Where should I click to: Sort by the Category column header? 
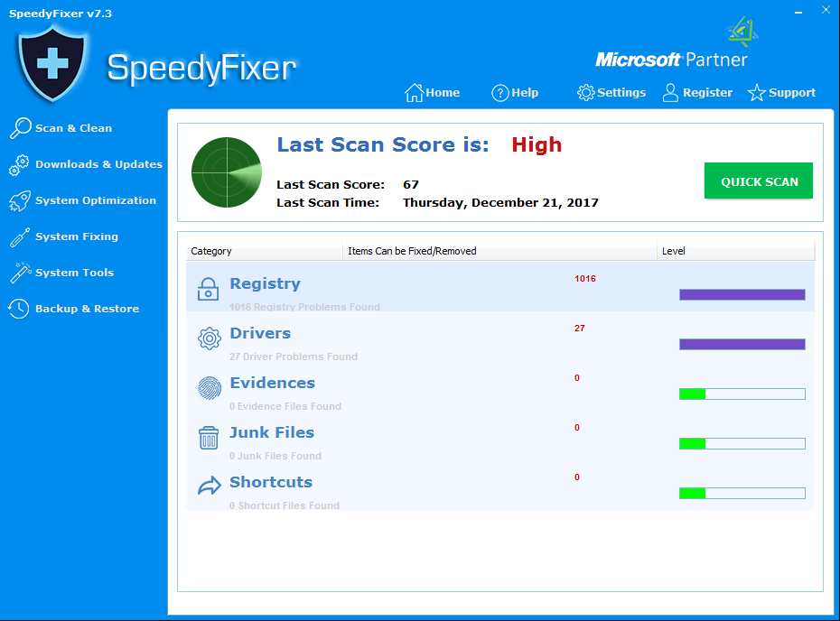211,251
